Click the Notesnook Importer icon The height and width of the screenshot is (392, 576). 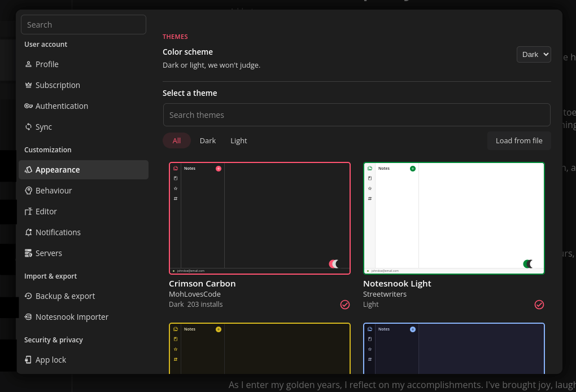28,317
